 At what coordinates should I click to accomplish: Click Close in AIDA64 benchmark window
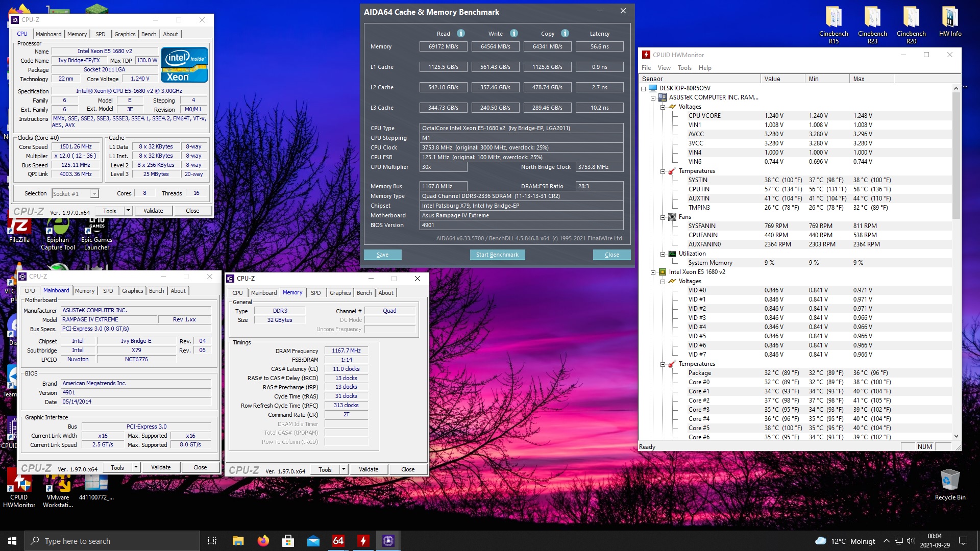coord(611,255)
